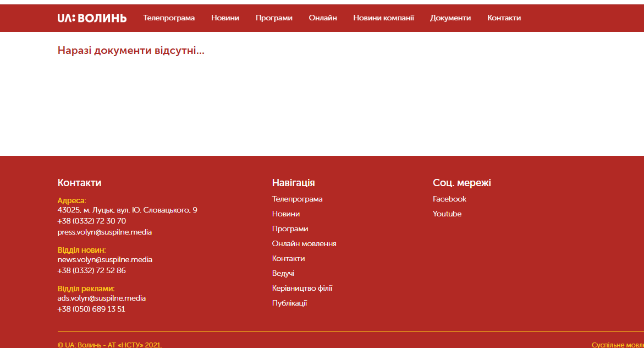Viewport: 644px width, 348px height.
Task: Open Контакти in the top navigation
Action: [504, 18]
